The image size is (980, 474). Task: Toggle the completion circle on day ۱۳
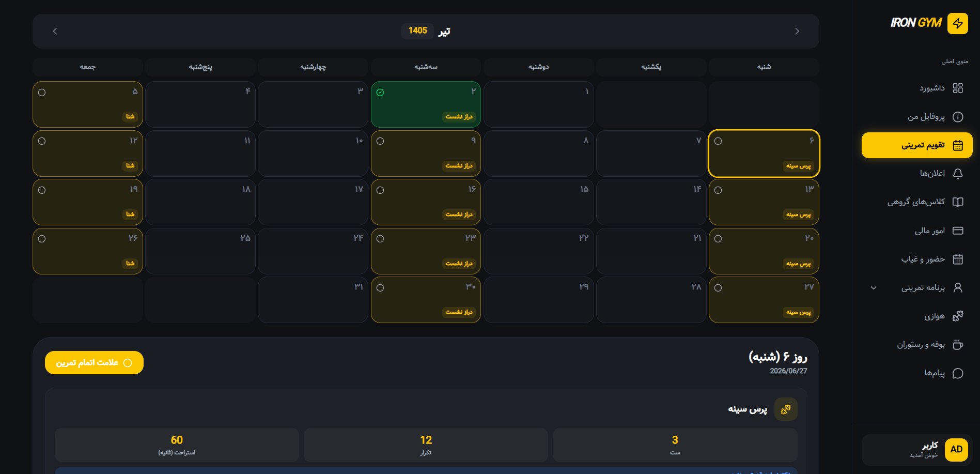coord(718,190)
